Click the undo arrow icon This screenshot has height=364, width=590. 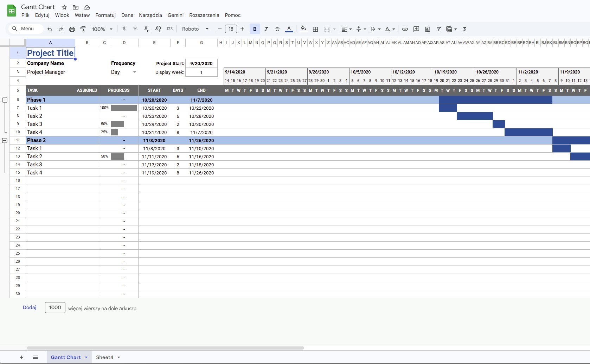pos(50,29)
